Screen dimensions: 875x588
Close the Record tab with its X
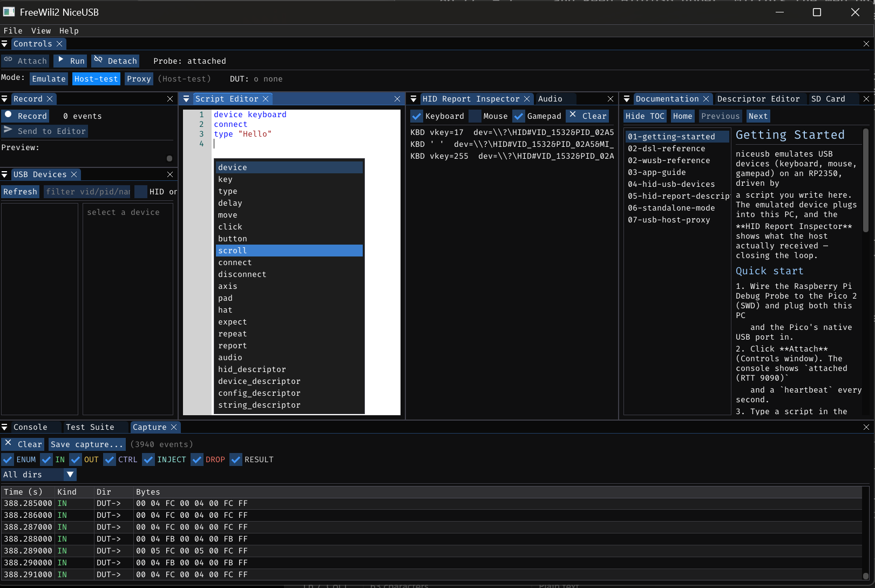coord(50,99)
